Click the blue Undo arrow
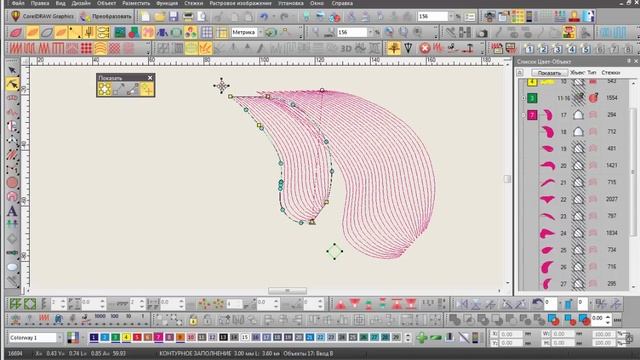640x360 pixels. point(264,17)
